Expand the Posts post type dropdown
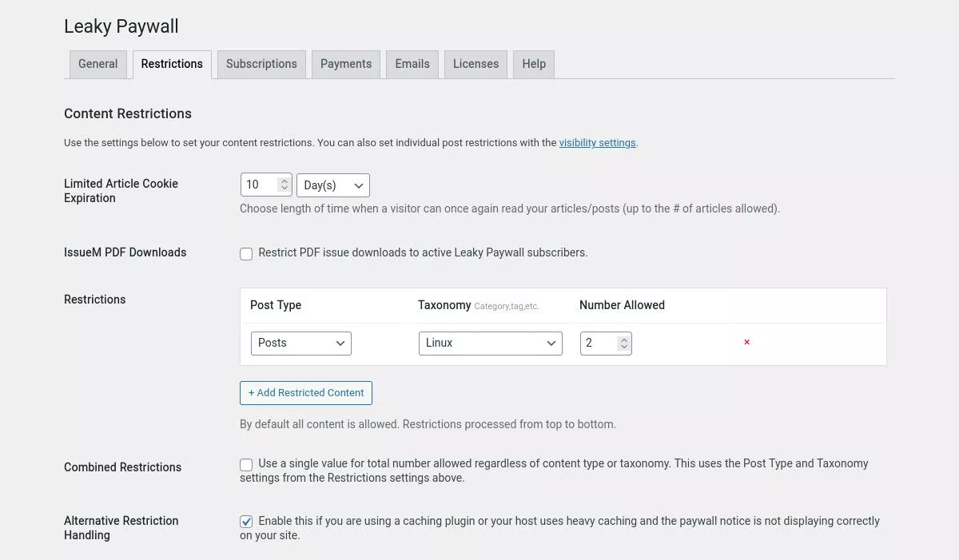Image resolution: width=959 pixels, height=560 pixels. click(x=300, y=344)
